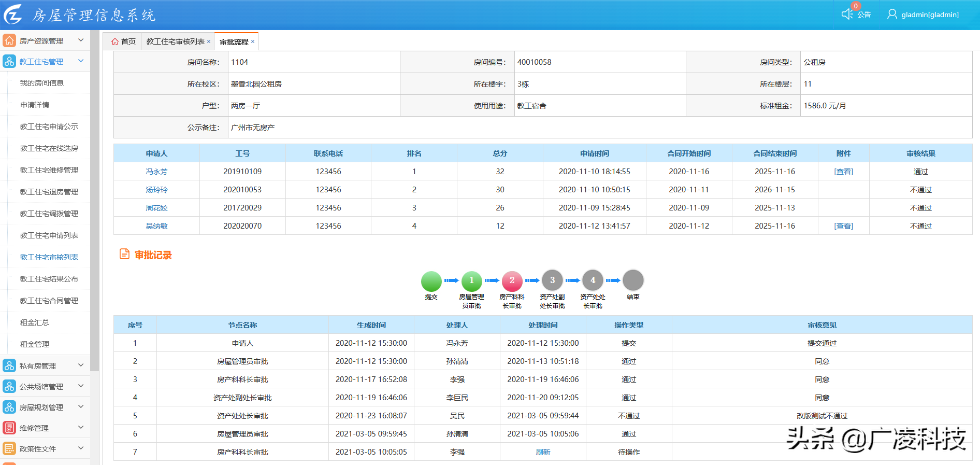Open 教工住宅结果公布 in sidebar
980x465 pixels.
tap(49, 279)
